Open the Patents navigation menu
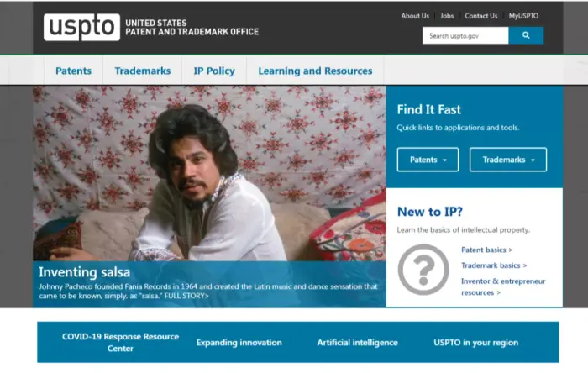The image size is (588, 373). (x=73, y=71)
